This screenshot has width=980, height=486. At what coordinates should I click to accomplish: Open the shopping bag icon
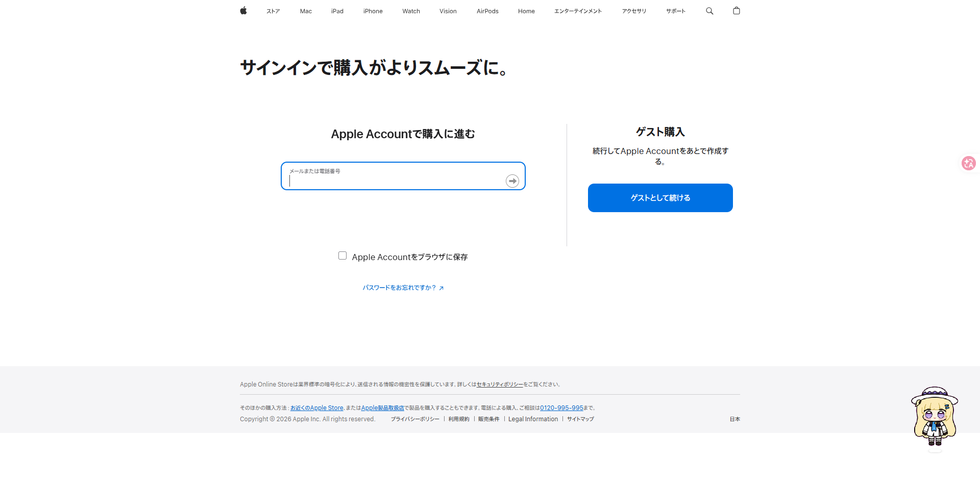click(737, 11)
